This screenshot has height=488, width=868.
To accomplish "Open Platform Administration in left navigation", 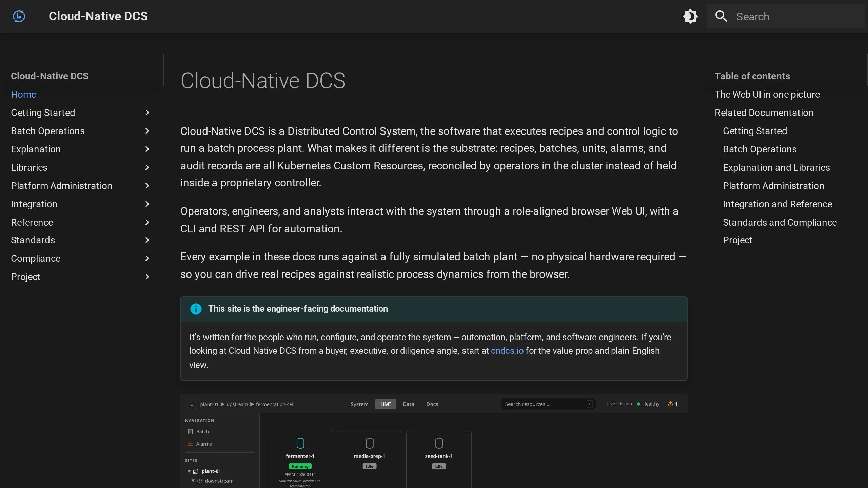I will [61, 186].
